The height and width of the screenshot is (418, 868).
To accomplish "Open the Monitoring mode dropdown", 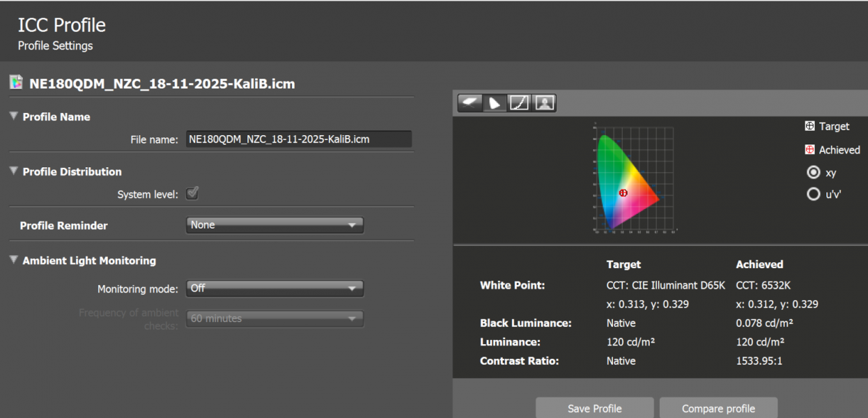I will (x=274, y=288).
